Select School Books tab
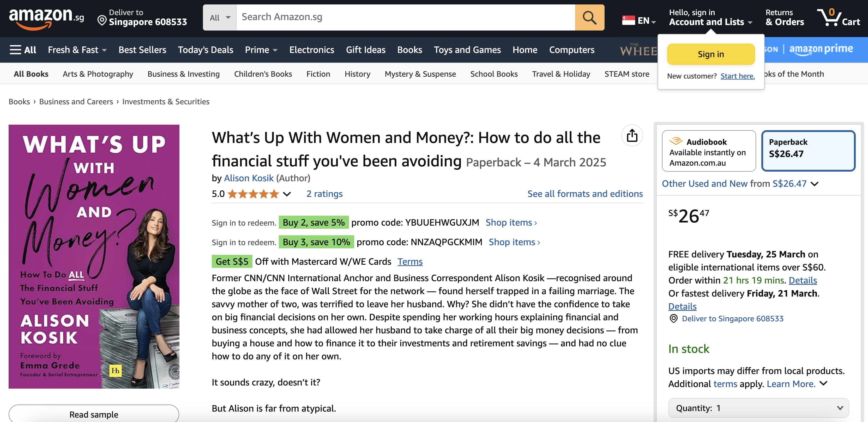 pos(494,74)
